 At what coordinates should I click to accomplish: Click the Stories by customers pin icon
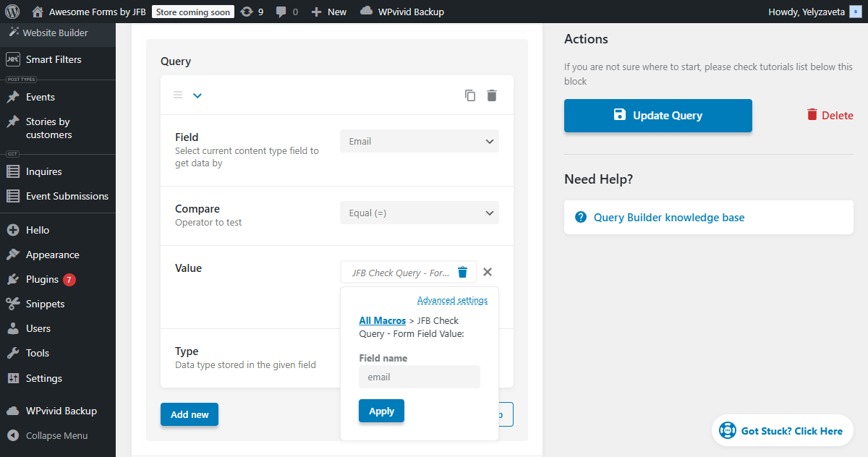coord(13,121)
